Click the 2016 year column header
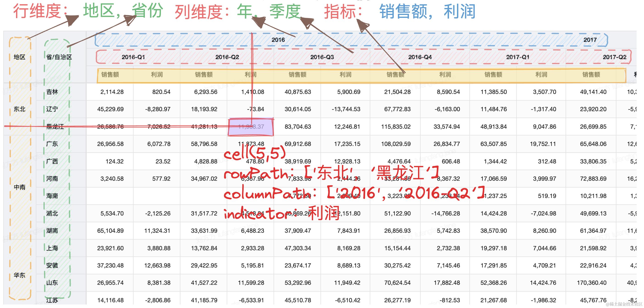Image resolution: width=644 pixels, height=308 pixels. 278,40
